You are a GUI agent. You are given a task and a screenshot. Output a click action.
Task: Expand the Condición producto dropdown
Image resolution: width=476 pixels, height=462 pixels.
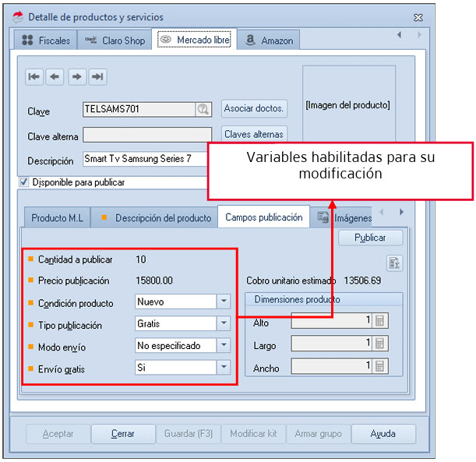pyautogui.click(x=224, y=302)
